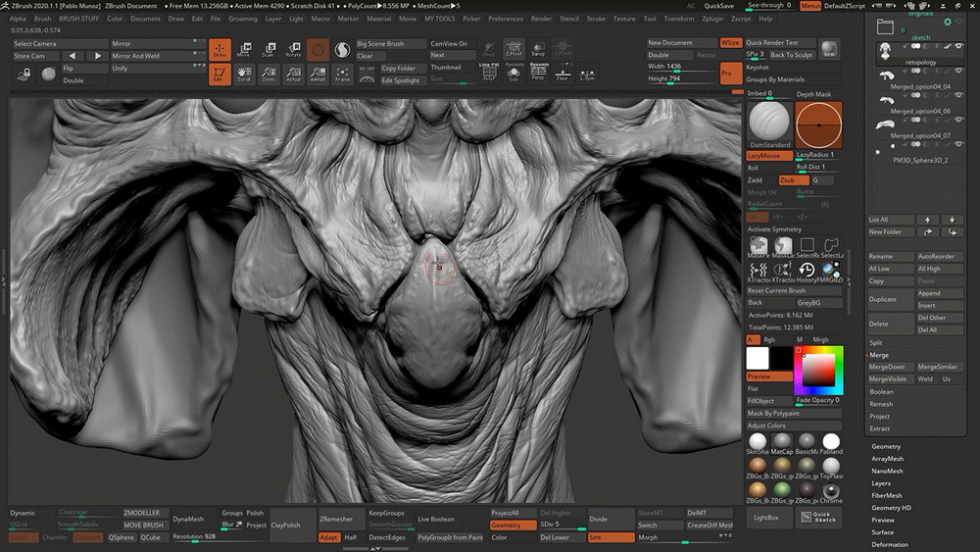The width and height of the screenshot is (980, 552).
Task: Click the SelectLasso brush icon
Action: click(x=831, y=246)
